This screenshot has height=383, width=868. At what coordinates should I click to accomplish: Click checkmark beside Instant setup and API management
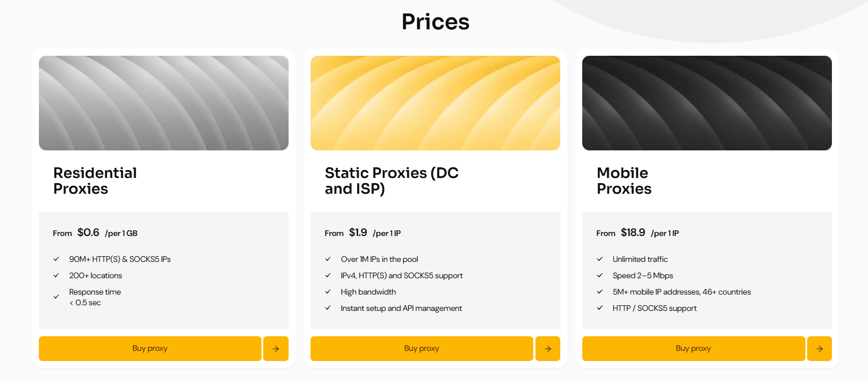[x=328, y=308]
